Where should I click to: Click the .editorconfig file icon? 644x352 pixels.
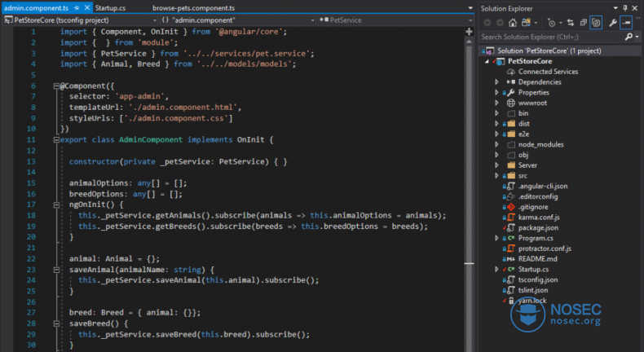coord(511,196)
